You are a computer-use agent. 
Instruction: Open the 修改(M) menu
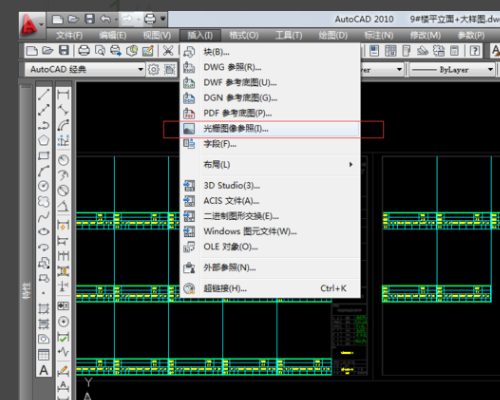pyautogui.click(x=425, y=35)
